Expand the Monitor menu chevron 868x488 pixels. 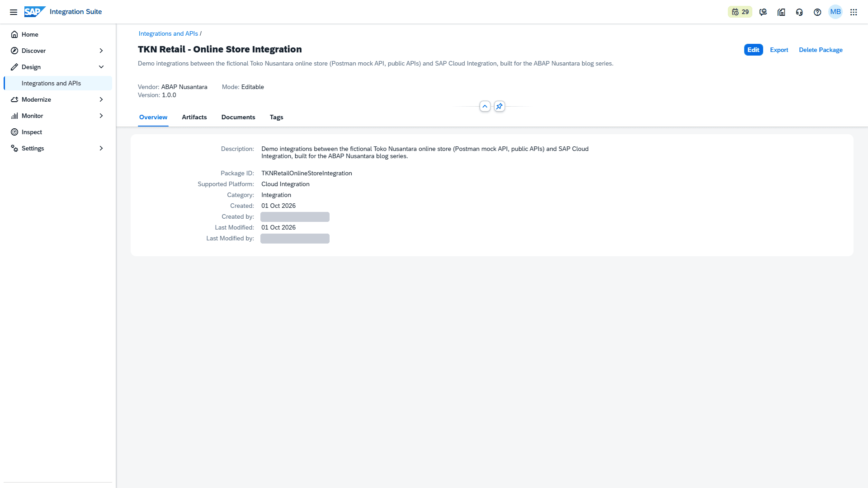(x=101, y=116)
